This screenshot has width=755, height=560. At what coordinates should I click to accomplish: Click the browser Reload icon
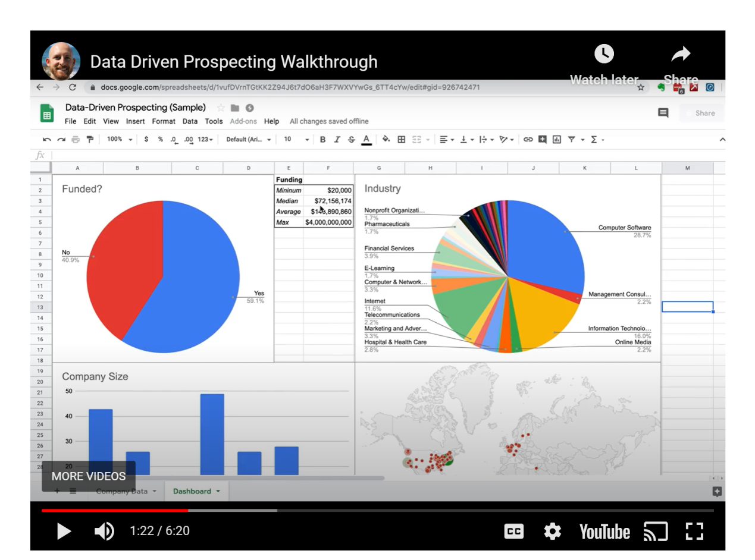click(73, 87)
